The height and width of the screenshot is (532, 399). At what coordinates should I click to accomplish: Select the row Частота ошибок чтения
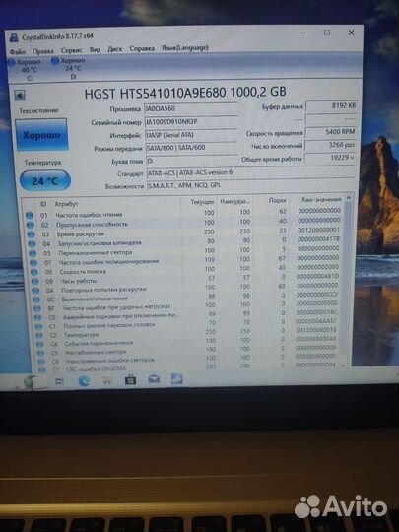click(x=183, y=213)
